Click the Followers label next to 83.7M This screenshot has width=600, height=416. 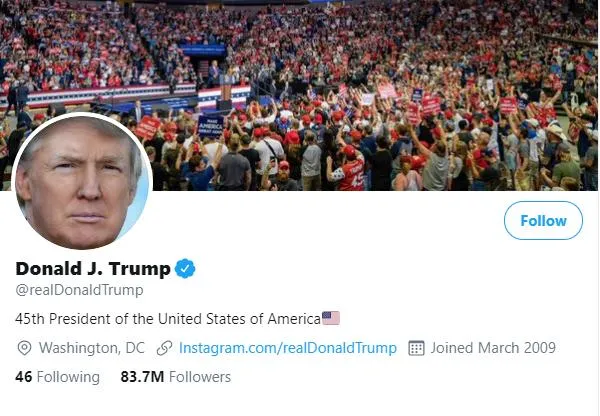click(x=200, y=377)
